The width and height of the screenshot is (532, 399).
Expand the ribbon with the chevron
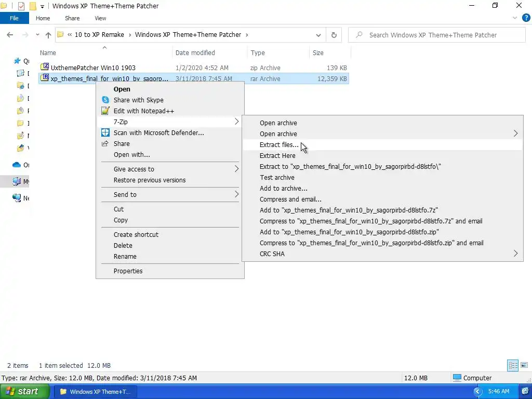(515, 18)
